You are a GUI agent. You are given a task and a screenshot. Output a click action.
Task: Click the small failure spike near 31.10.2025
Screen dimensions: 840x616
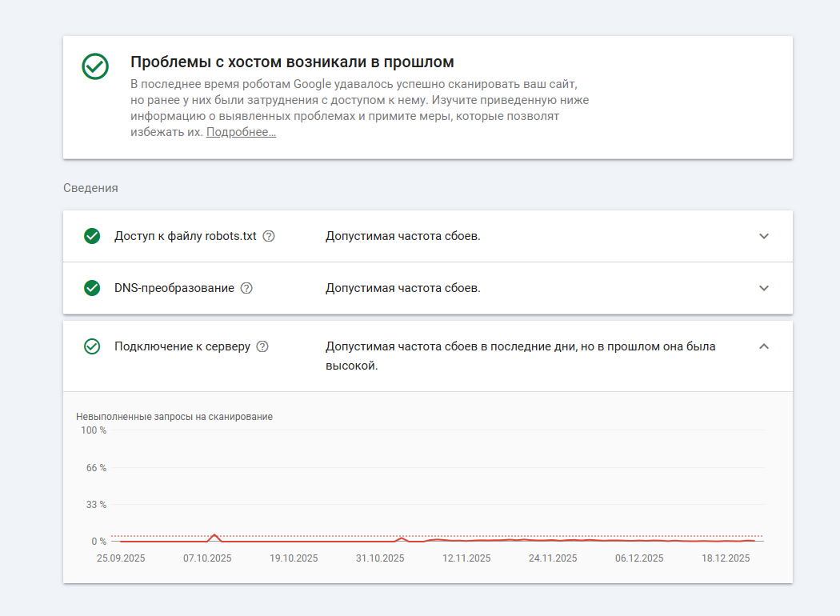tap(402, 539)
